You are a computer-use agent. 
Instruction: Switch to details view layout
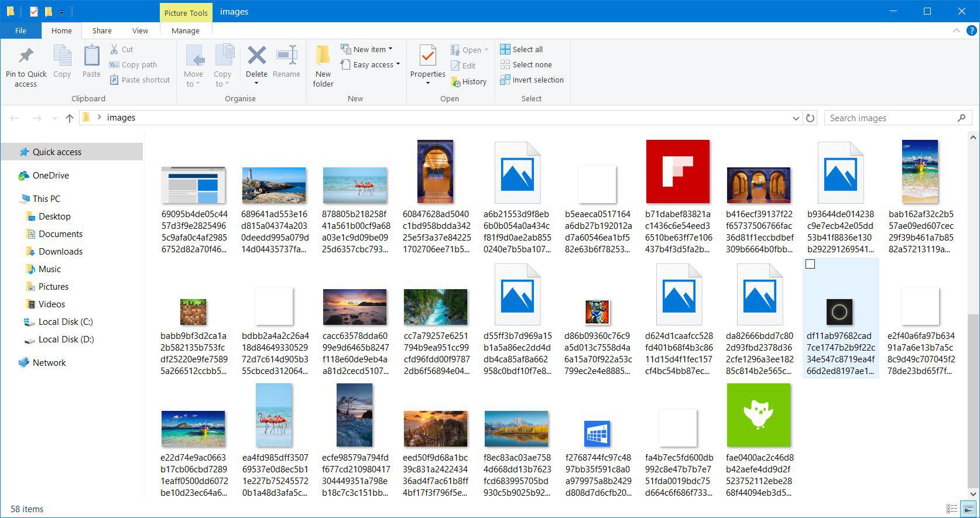tap(952, 509)
